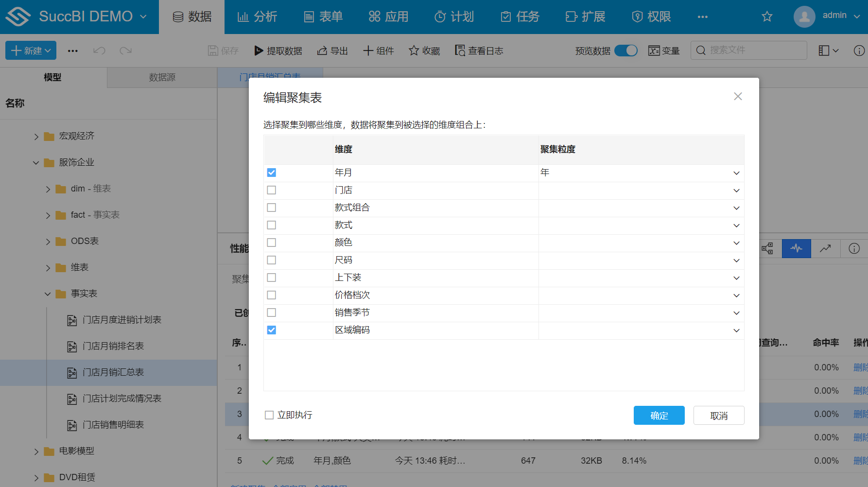Click the 变量 (variable) icon
868x487 pixels.
pyautogui.click(x=664, y=50)
